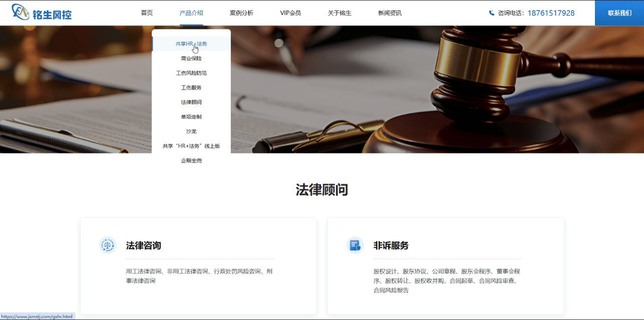Select 工伤服务 from the dropdown
644x320 pixels.
191,87
